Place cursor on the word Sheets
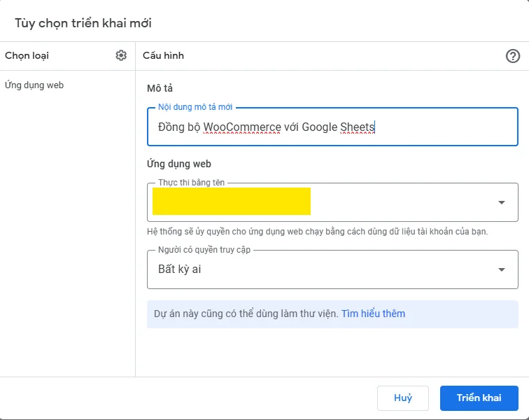Image resolution: width=529 pixels, height=420 pixels. point(358,127)
